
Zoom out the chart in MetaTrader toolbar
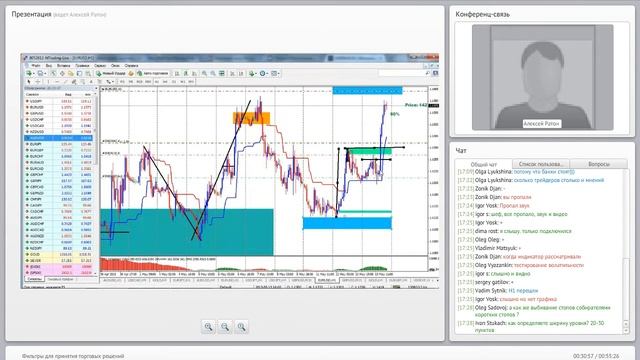click(213, 73)
